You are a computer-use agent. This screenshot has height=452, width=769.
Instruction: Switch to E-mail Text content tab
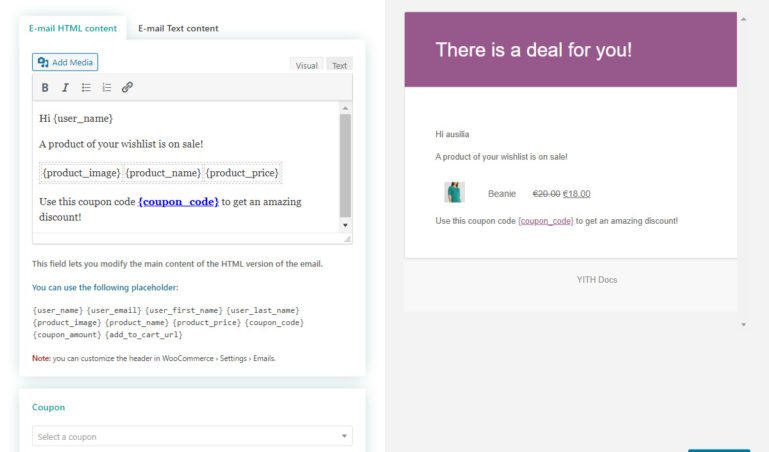[x=178, y=28]
